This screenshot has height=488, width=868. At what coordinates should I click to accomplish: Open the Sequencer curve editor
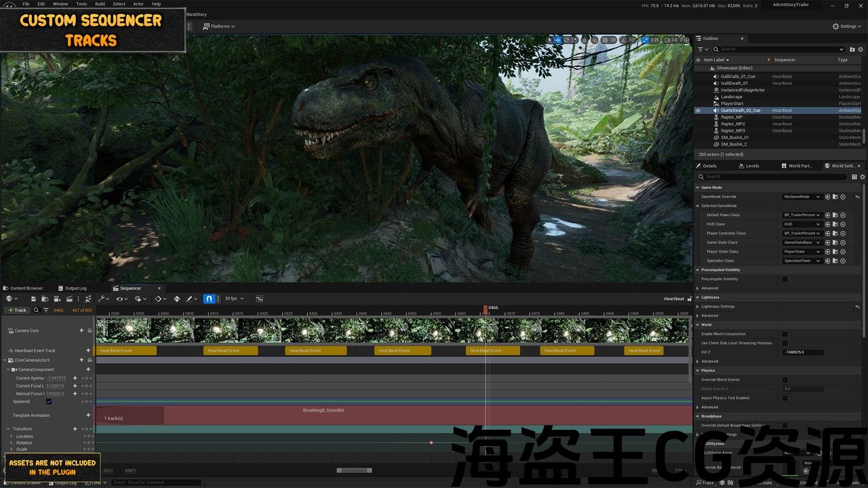[259, 299]
